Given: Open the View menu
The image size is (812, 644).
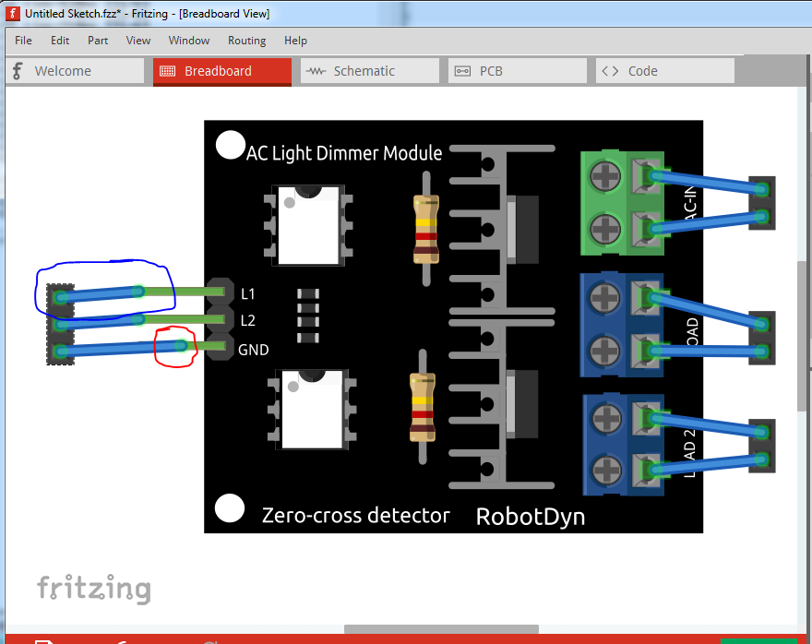Looking at the screenshot, I should point(137,41).
